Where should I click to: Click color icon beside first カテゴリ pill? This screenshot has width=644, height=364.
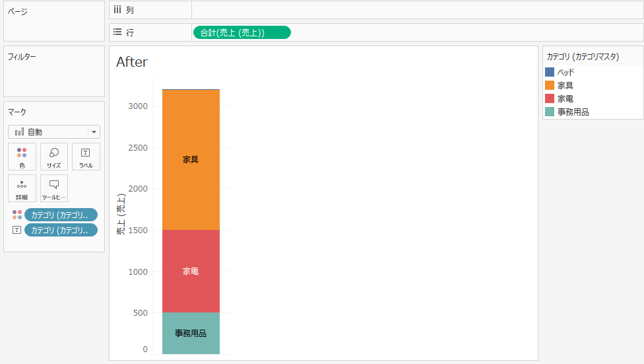pos(17,215)
